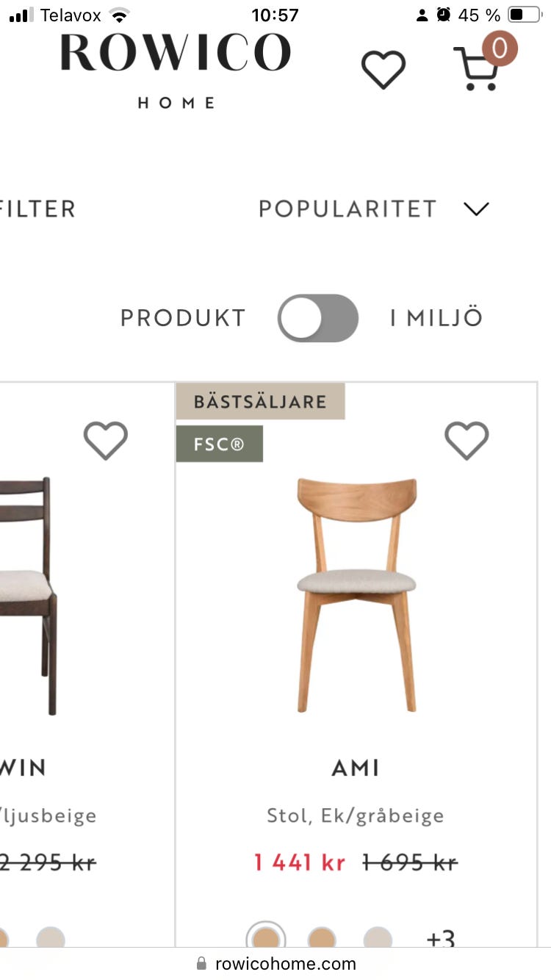This screenshot has height=980, width=551.
Task: Open the FILTER panel
Action: click(38, 209)
